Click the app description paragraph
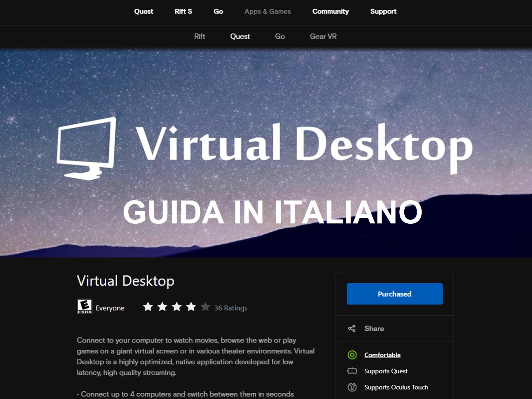The width and height of the screenshot is (532, 399). [196, 356]
